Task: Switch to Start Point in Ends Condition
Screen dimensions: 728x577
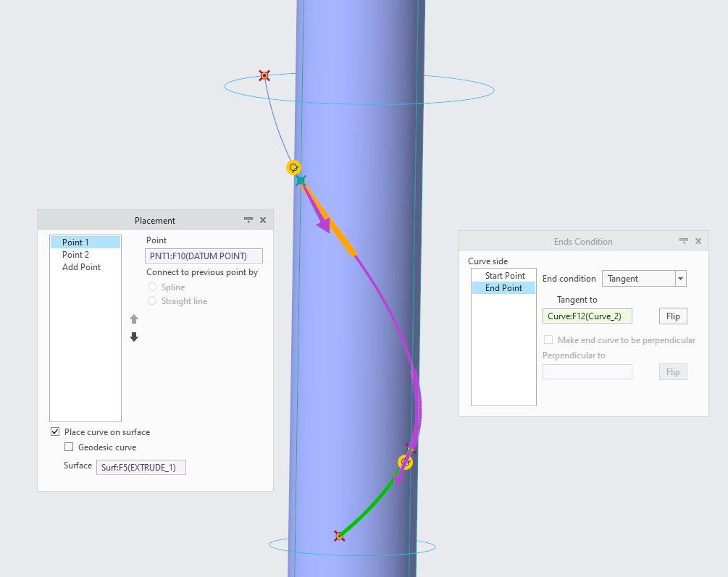Action: click(x=503, y=275)
